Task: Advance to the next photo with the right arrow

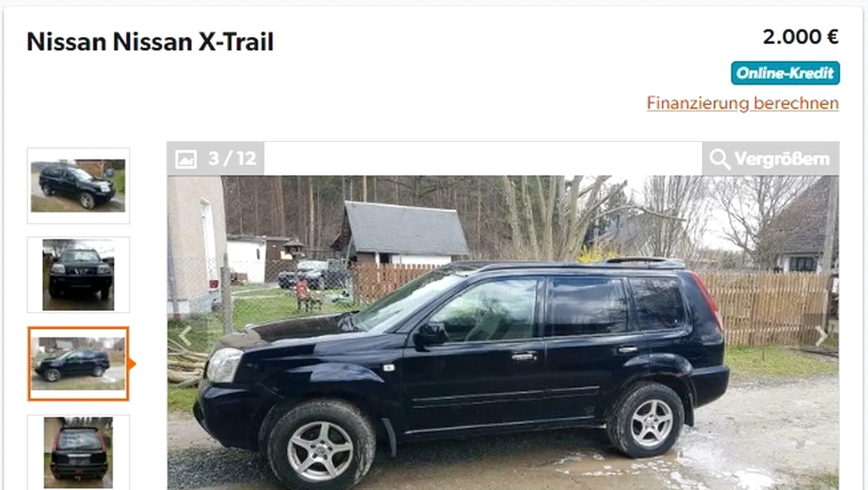Action: coord(821,336)
